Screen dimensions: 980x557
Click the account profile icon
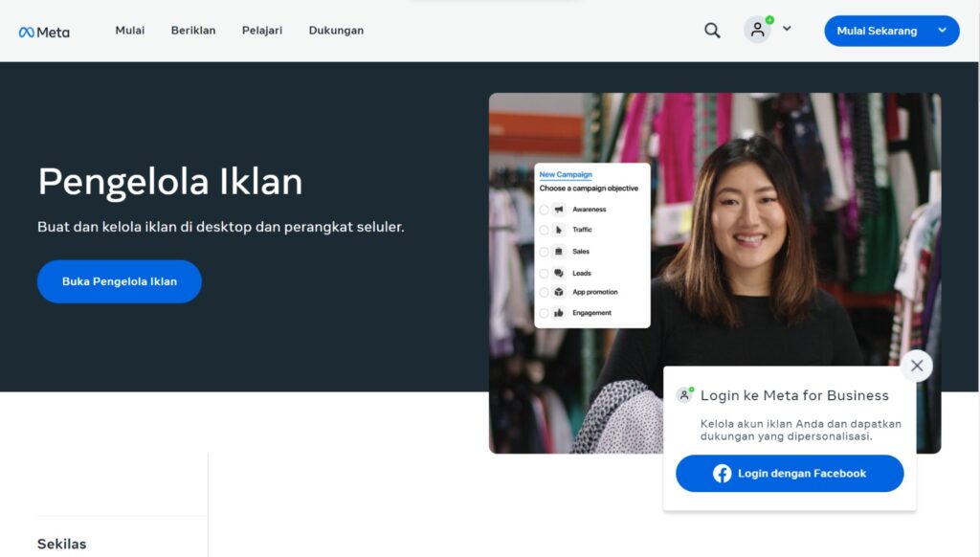pyautogui.click(x=757, y=30)
